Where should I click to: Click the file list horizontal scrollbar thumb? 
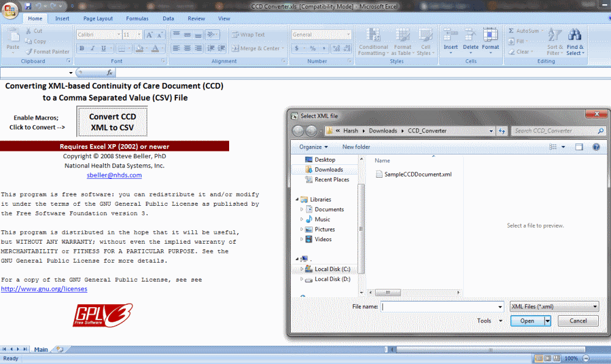(x=388, y=292)
